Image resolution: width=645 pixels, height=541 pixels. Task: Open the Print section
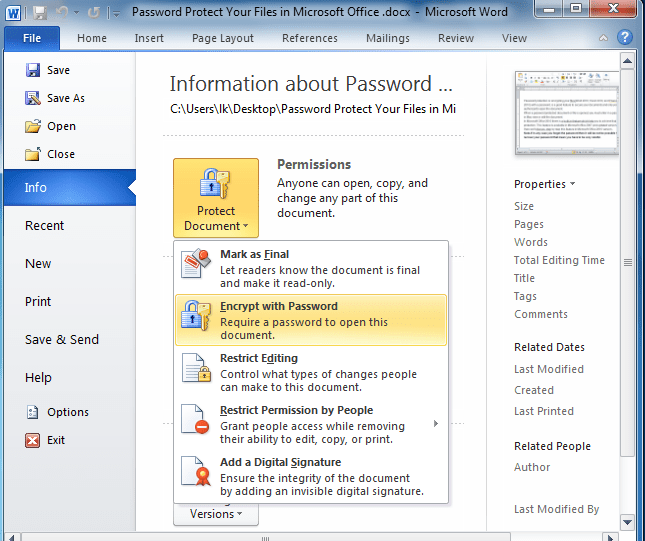(x=38, y=302)
